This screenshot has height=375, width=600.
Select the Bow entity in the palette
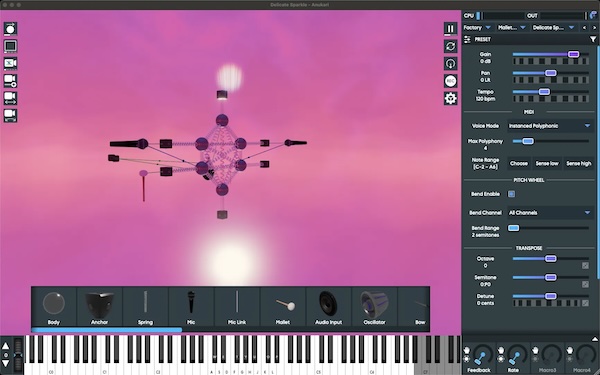pyautogui.click(x=414, y=307)
